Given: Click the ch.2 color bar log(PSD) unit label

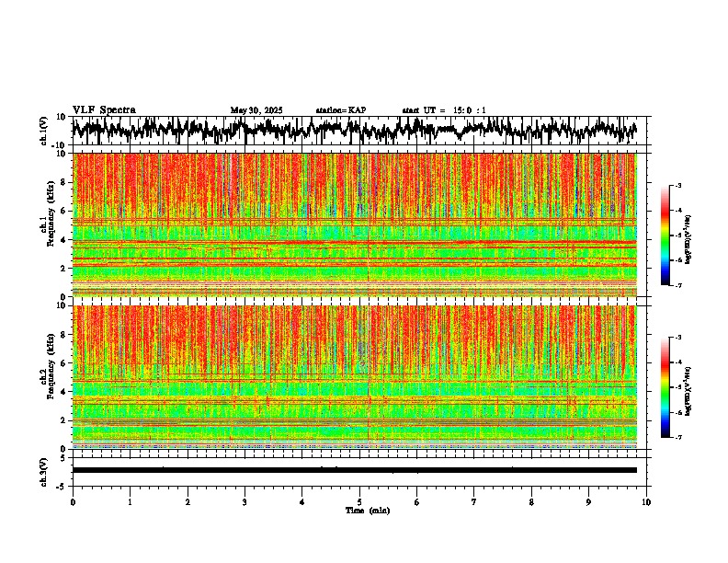Looking at the screenshot, I should (688, 391).
